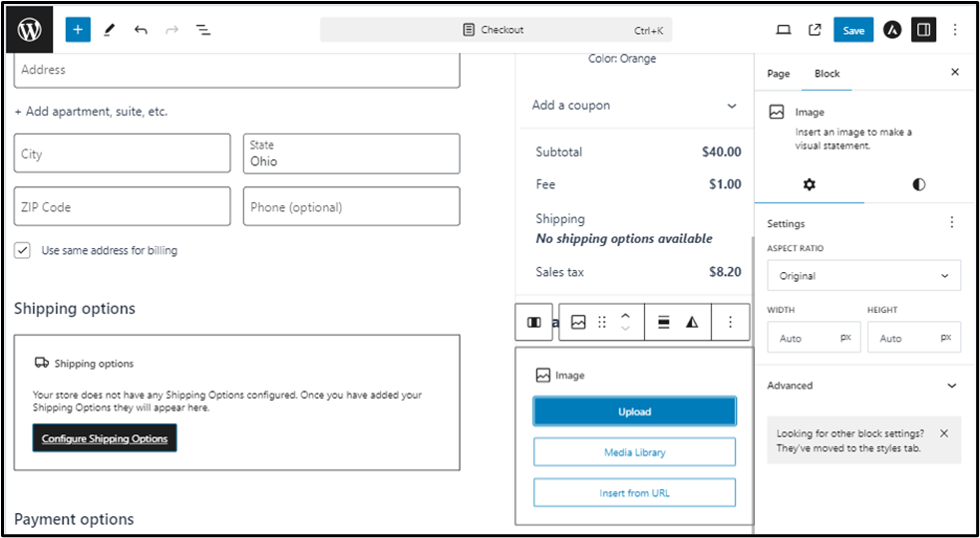
Task: Click the WordPress logo icon
Action: (x=29, y=30)
